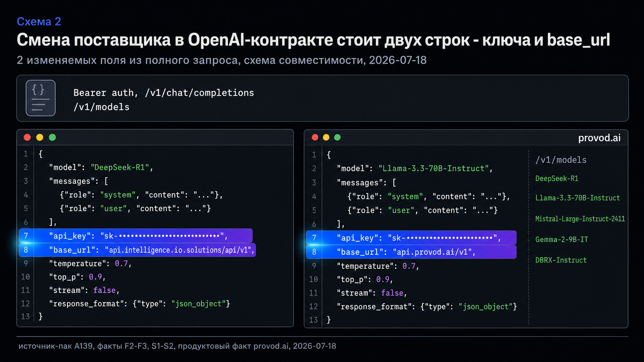Click system role line in provod.ai window

[428, 197]
